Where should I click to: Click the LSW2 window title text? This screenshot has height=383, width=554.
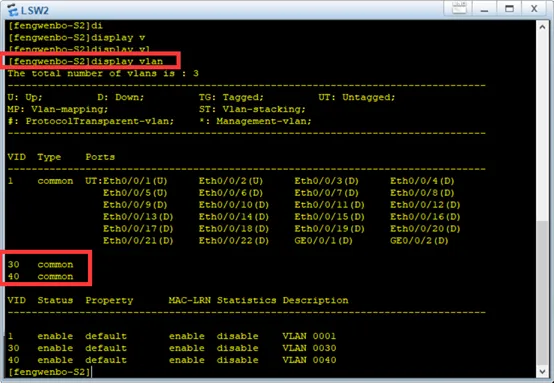[x=35, y=10]
